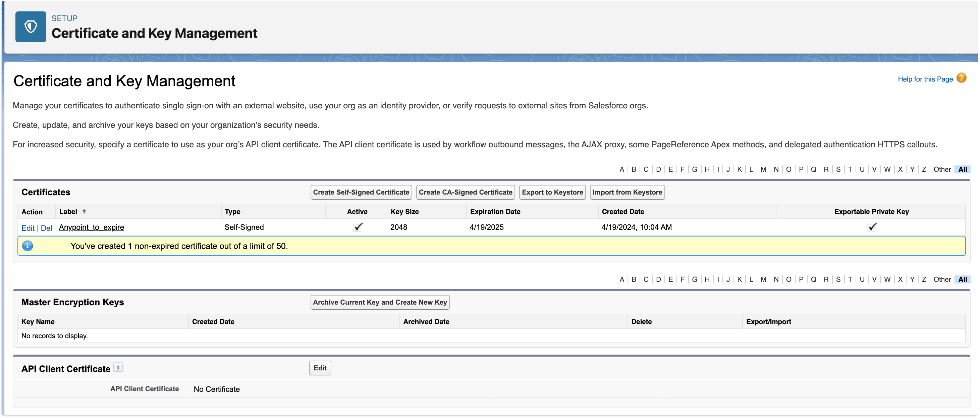Open the help question mark icon
The image size is (980, 418).
(961, 78)
